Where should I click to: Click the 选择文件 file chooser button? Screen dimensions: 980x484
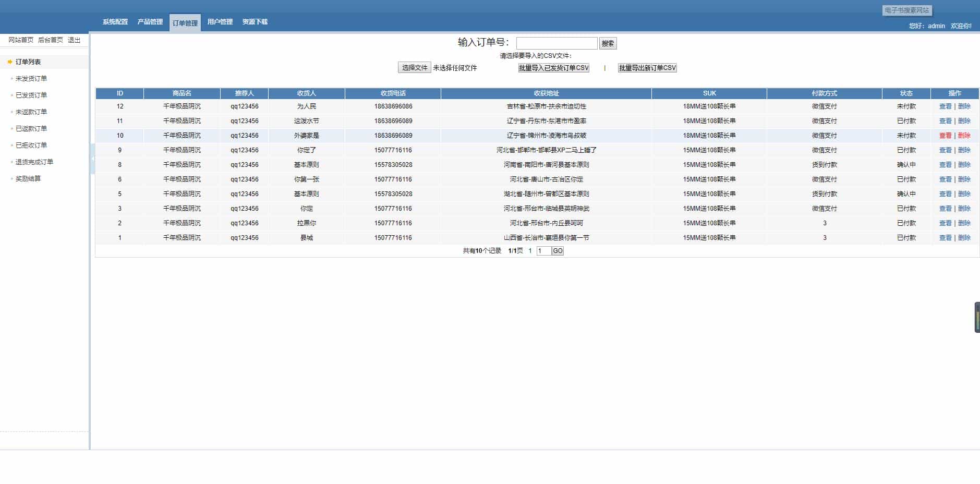[x=414, y=68]
